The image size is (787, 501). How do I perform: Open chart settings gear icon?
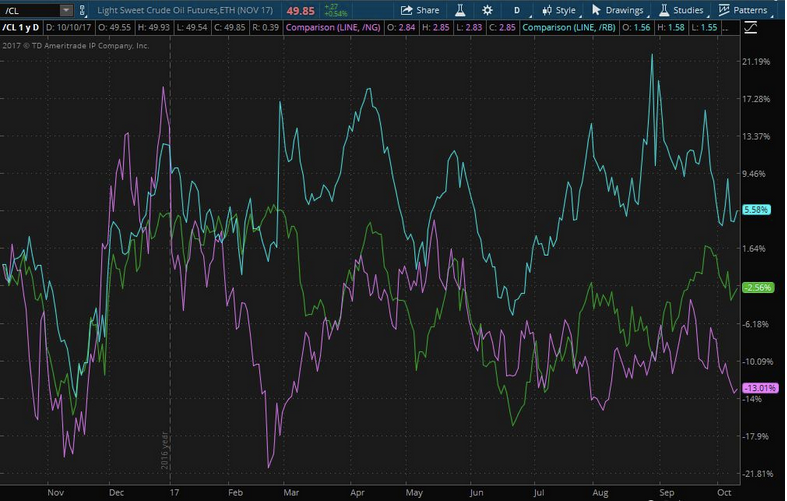tap(487, 10)
